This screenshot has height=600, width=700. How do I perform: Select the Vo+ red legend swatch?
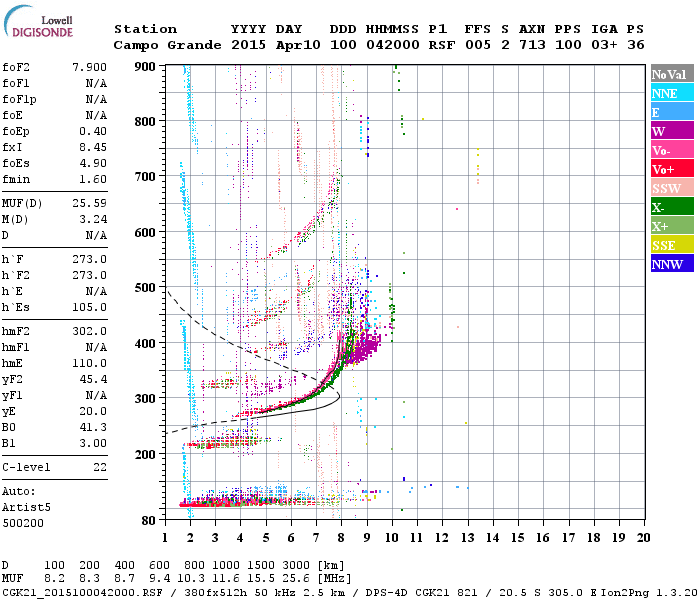coord(672,169)
